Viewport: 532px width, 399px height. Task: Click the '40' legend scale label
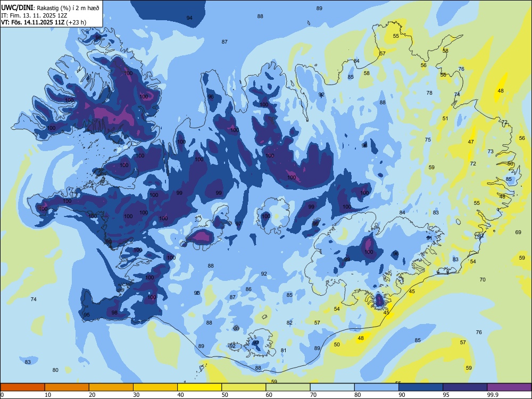coord(180,395)
